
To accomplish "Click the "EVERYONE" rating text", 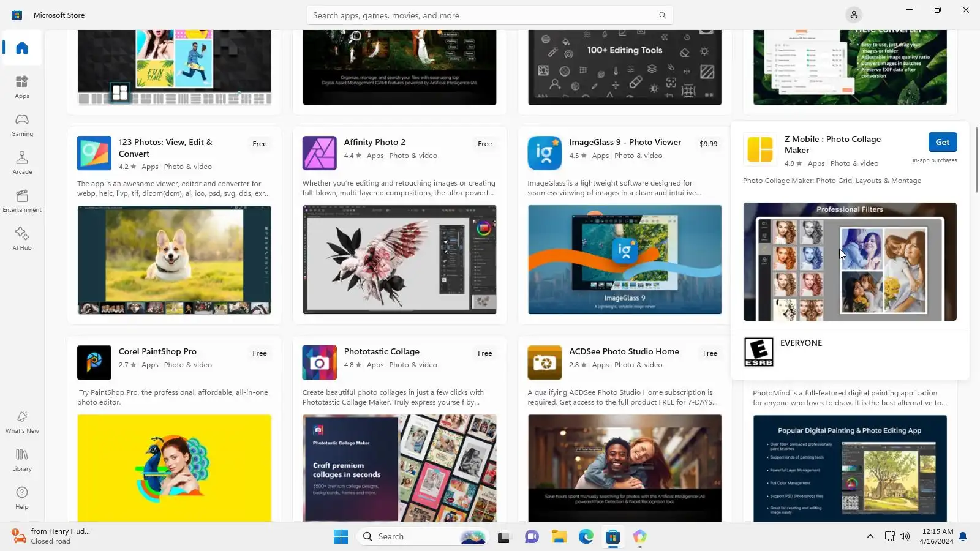I will tap(801, 343).
